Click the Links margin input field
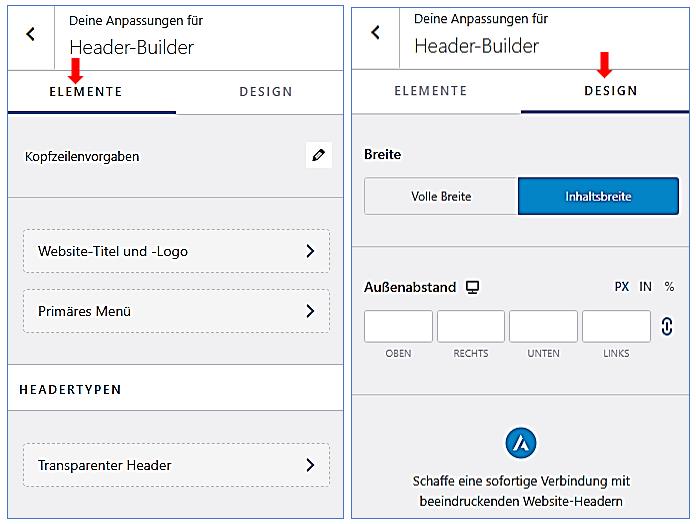This screenshot has width=696, height=524. tap(616, 327)
